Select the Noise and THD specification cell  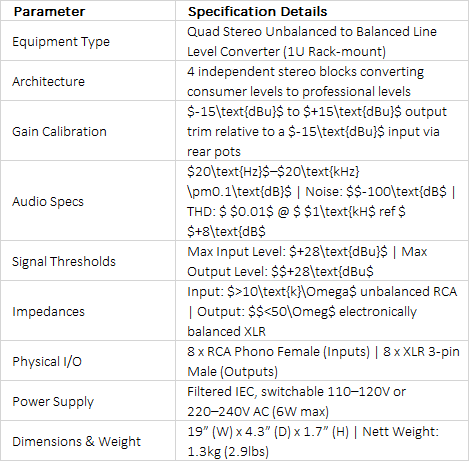point(322,201)
